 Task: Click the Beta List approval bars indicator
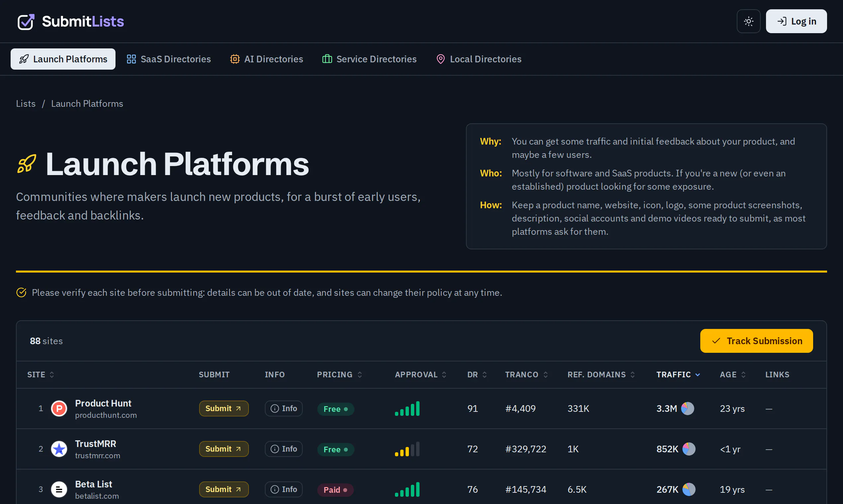[407, 489]
